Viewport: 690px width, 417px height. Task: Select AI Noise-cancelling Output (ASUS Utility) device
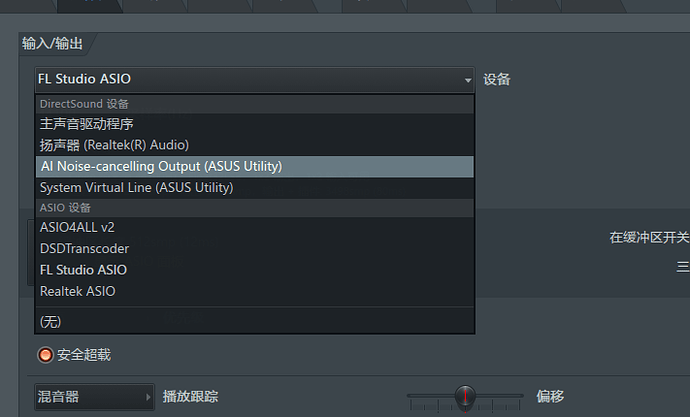(160, 166)
